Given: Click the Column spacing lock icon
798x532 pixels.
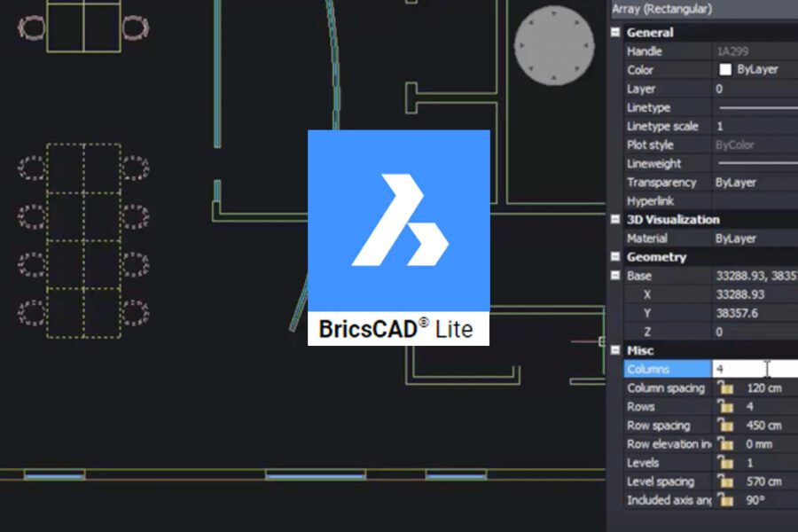Looking at the screenshot, I should pyautogui.click(x=725, y=388).
